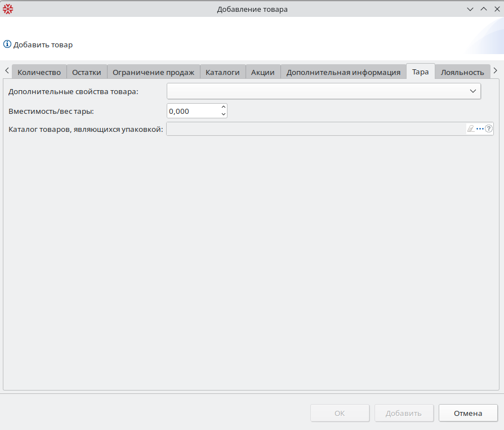
Task: Switch to the Остатки tab
Action: pyautogui.click(x=87, y=72)
